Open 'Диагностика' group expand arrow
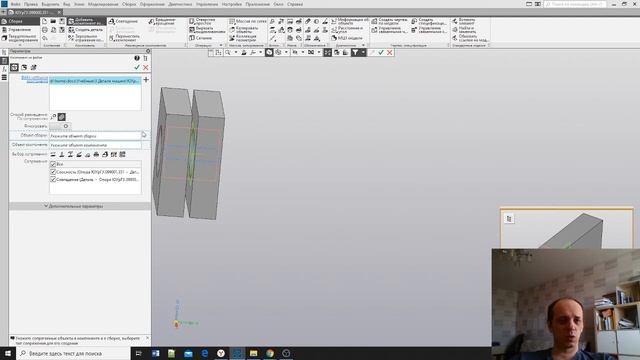The image size is (640, 360). (x=363, y=45)
